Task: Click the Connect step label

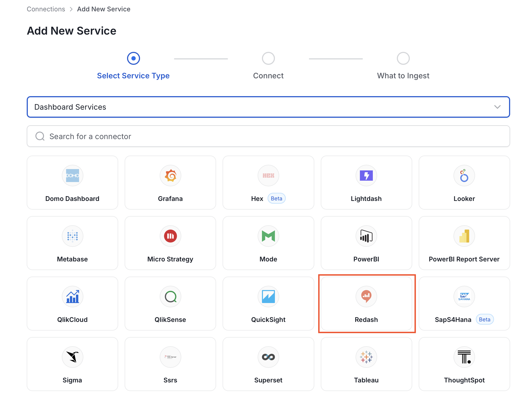Action: 268,76
